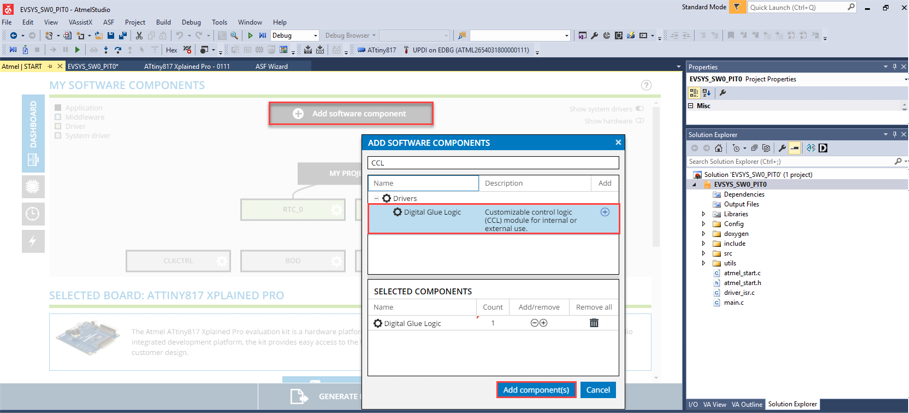Click the Step Over debug icon
This screenshot has width=909, height=413.
(x=118, y=50)
